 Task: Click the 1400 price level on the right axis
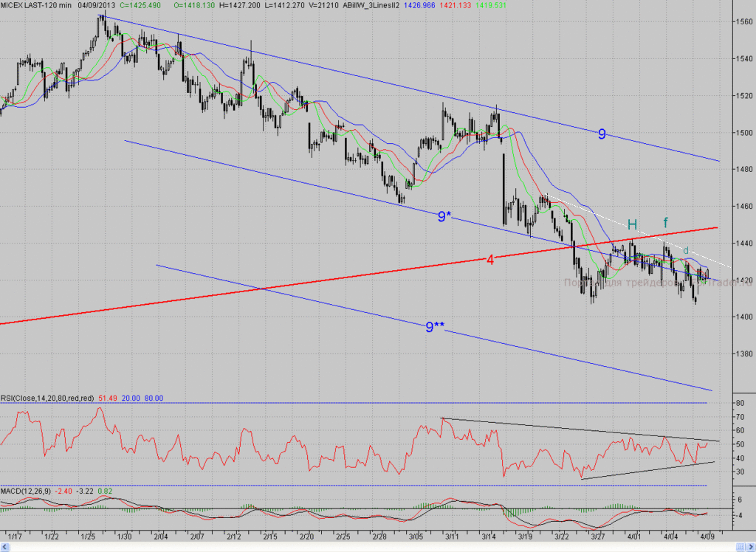[744, 317]
